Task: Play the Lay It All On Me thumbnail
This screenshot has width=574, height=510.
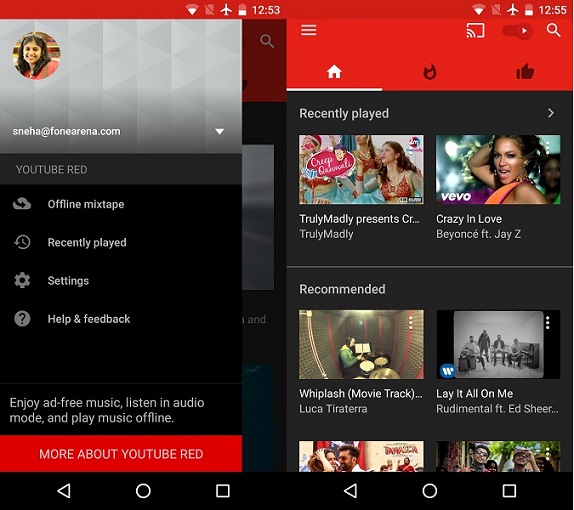Action: click(x=498, y=345)
